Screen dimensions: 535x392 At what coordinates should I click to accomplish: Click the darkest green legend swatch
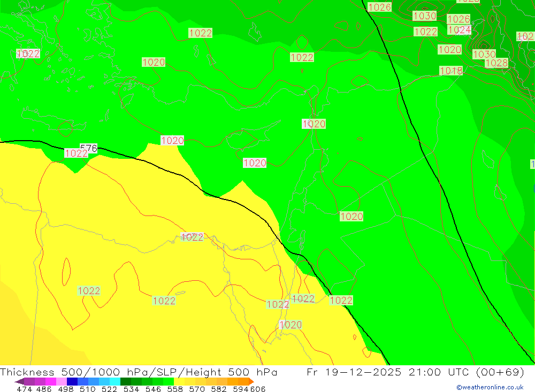[x=126, y=381]
